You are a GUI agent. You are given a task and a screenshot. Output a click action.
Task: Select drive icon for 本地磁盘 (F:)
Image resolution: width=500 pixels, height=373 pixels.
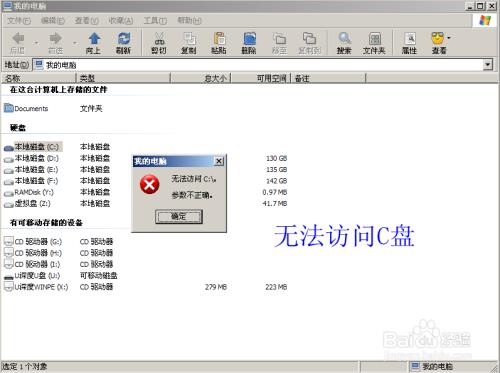pos(9,182)
